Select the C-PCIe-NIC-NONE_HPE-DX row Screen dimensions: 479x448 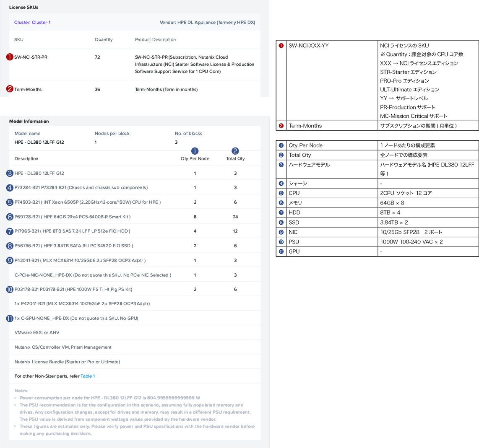93,275
